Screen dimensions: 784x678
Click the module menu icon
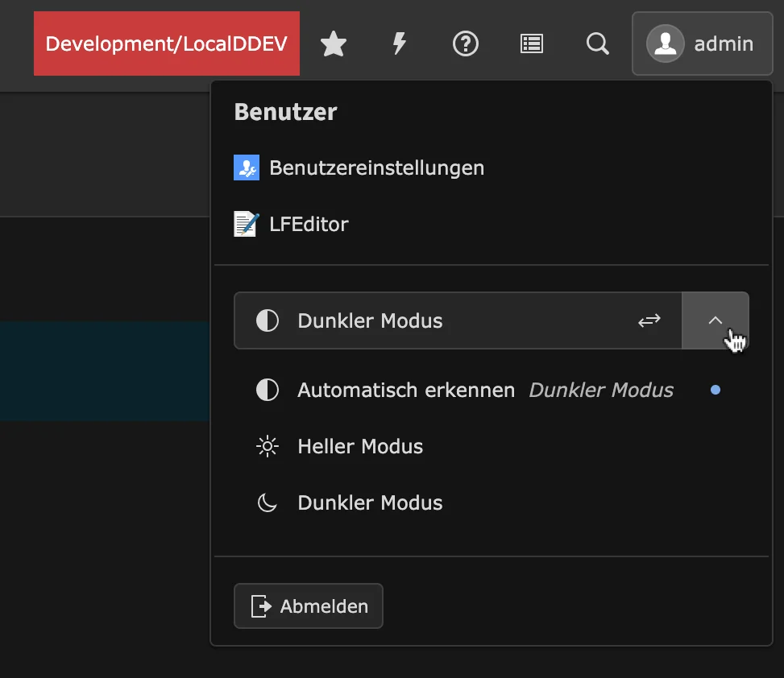(x=531, y=43)
